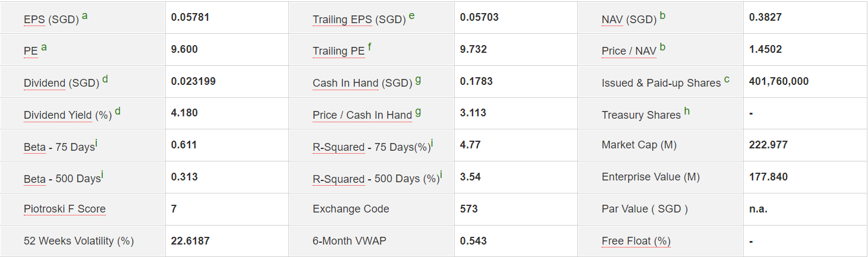The image size is (868, 257).
Task: Open footnote a beside EPS (SGD)
Action: [x=84, y=16]
